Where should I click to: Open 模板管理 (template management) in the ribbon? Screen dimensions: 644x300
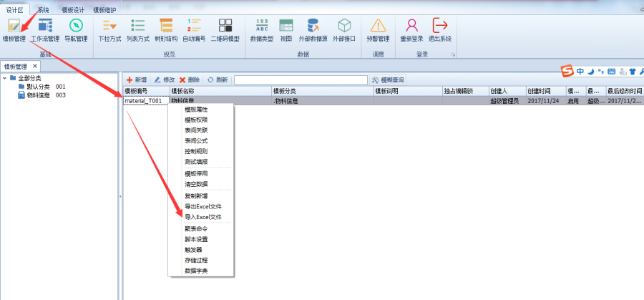14,29
